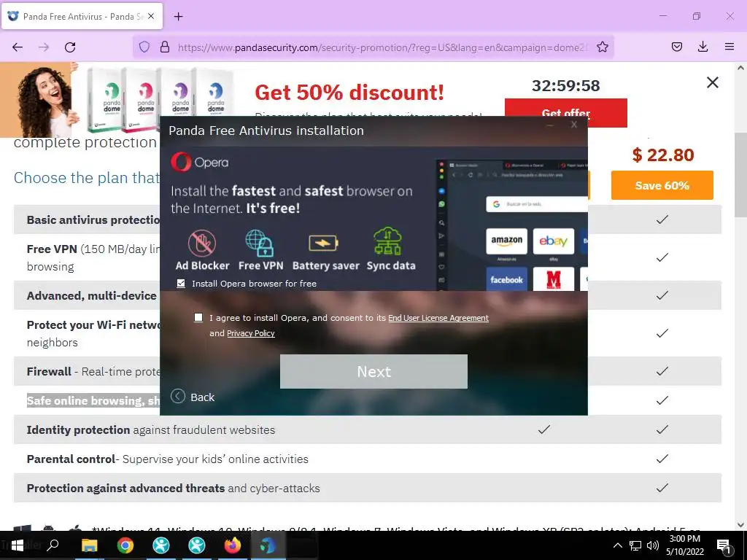Bookmark this page with star icon
Viewport: 747px width, 560px height.
(x=602, y=47)
